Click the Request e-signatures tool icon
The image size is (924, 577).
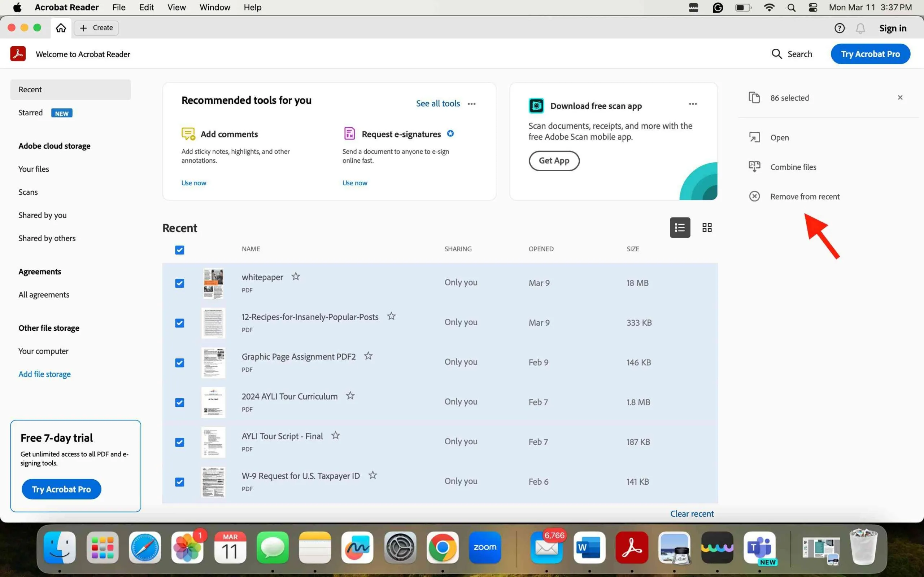349,134
